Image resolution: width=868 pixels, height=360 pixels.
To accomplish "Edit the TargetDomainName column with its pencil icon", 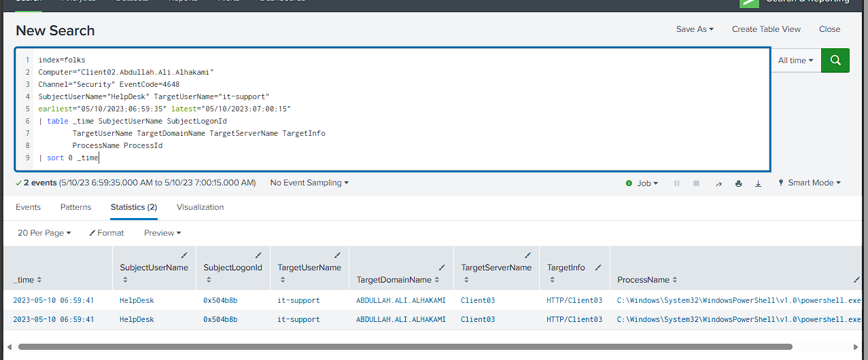I will [x=442, y=268].
